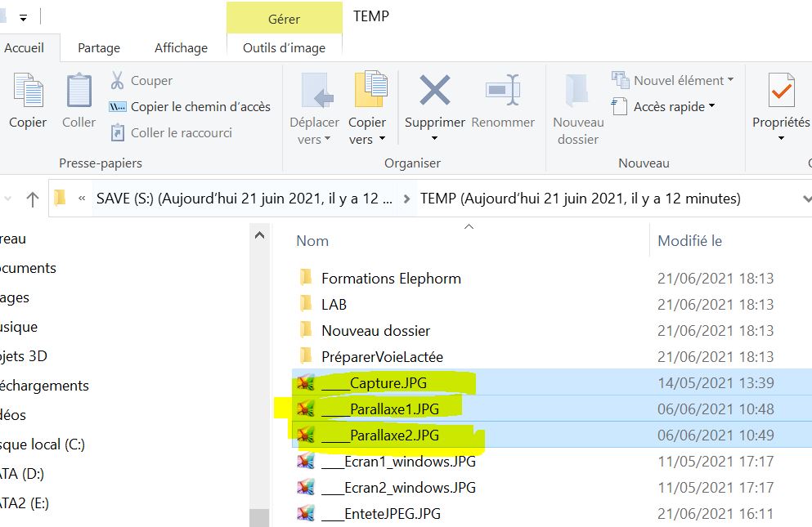Click the Renommer rename icon
Screen dimensions: 812x527
click(x=503, y=90)
